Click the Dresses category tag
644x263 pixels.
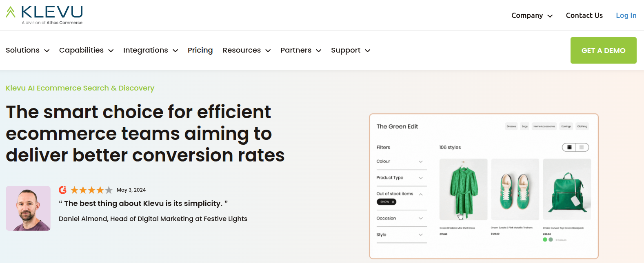(511, 126)
